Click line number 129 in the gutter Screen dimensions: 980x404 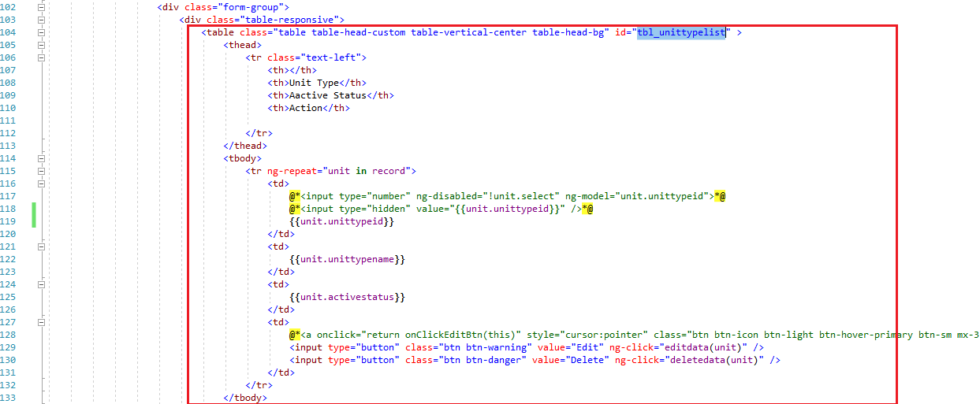point(9,347)
